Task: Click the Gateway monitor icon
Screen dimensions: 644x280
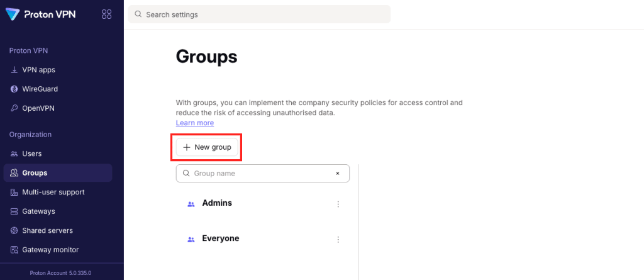Action: point(14,250)
